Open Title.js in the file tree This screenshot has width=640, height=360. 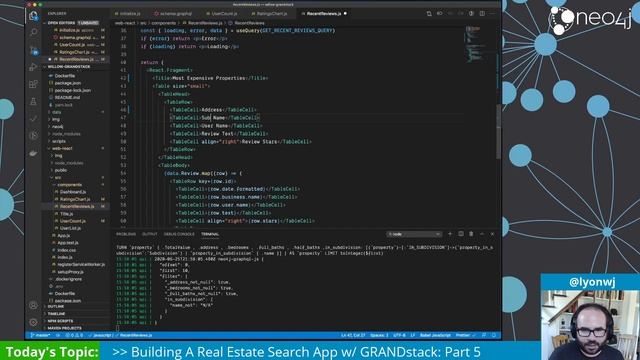[67, 214]
